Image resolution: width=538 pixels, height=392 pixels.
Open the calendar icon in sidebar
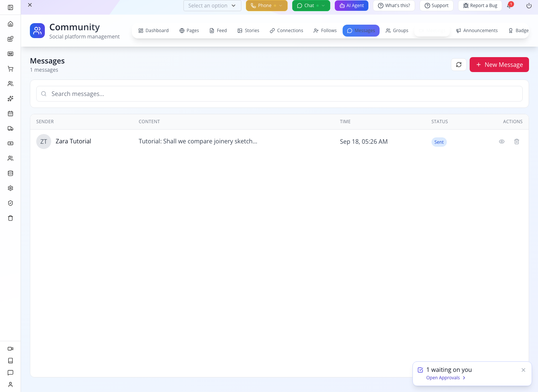point(10,113)
